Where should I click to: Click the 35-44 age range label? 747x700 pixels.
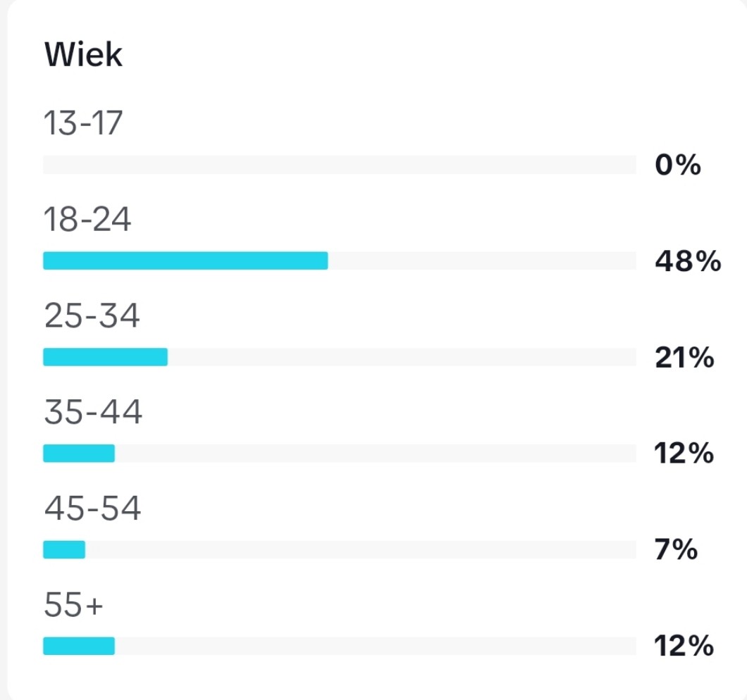(x=92, y=413)
